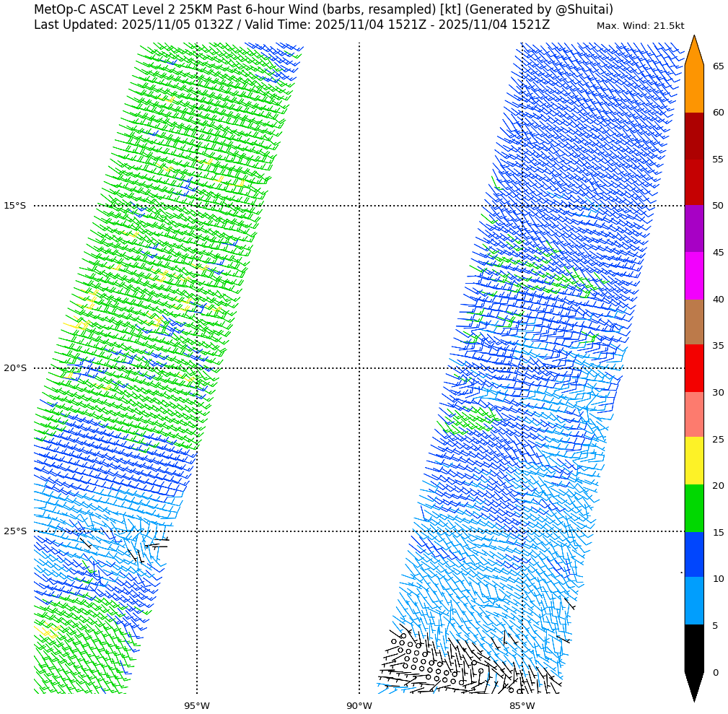Click the green 15–20 kt colorbar segment
Viewport: 728px width, 714px height.
pyautogui.click(x=693, y=508)
